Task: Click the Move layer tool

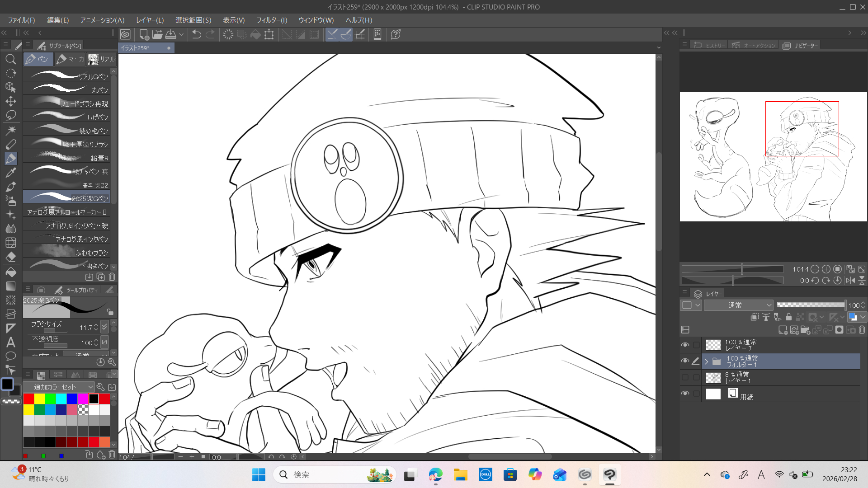Action: [11, 101]
